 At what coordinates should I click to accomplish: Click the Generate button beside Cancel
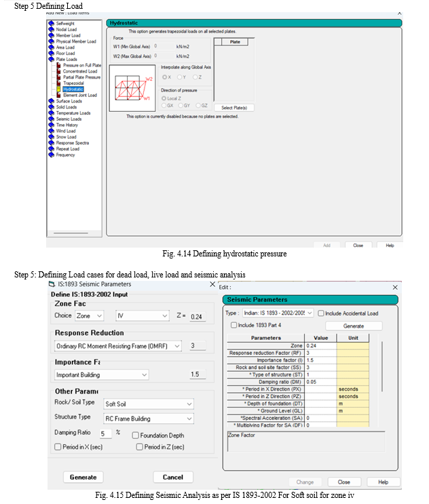83,477
